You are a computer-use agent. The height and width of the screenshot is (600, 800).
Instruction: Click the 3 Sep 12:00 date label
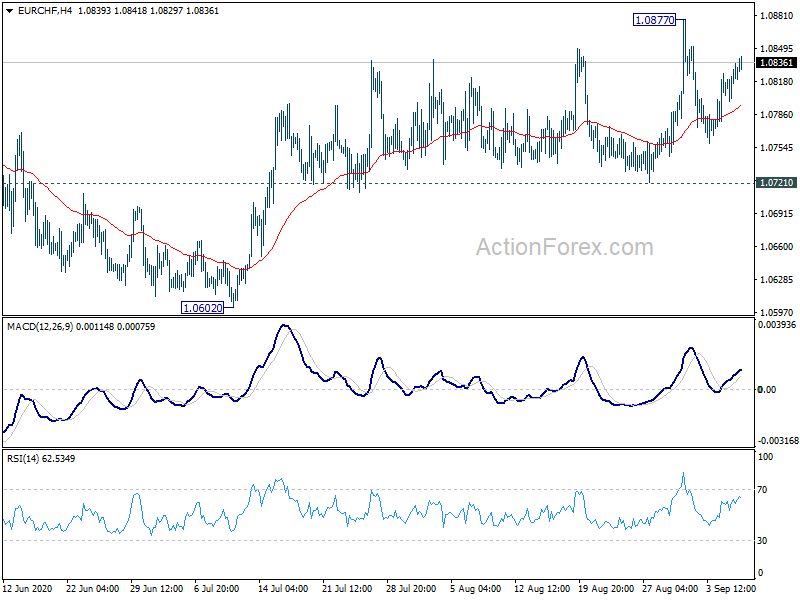731,588
